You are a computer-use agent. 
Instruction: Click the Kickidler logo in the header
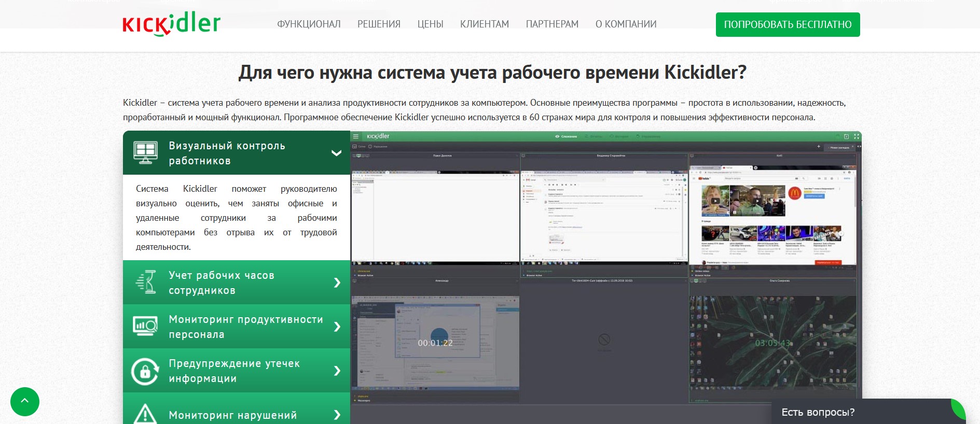tap(171, 24)
